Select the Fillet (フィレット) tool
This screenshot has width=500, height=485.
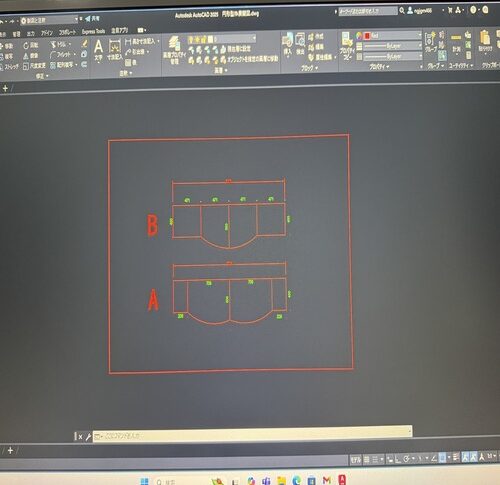62,54
